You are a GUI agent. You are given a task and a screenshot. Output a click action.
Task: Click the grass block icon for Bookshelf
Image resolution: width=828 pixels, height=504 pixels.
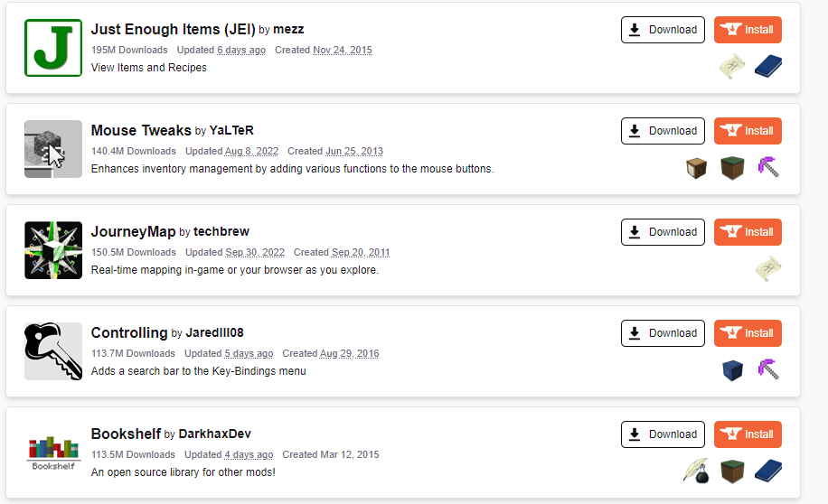click(x=732, y=471)
